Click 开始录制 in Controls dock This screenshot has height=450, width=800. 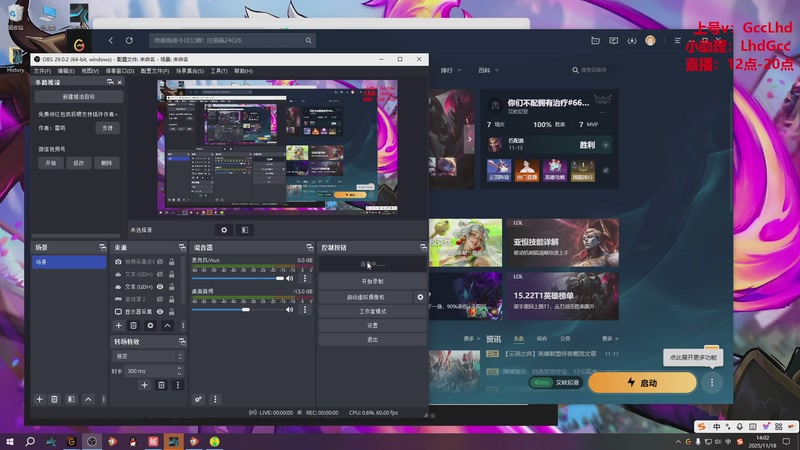pos(372,281)
